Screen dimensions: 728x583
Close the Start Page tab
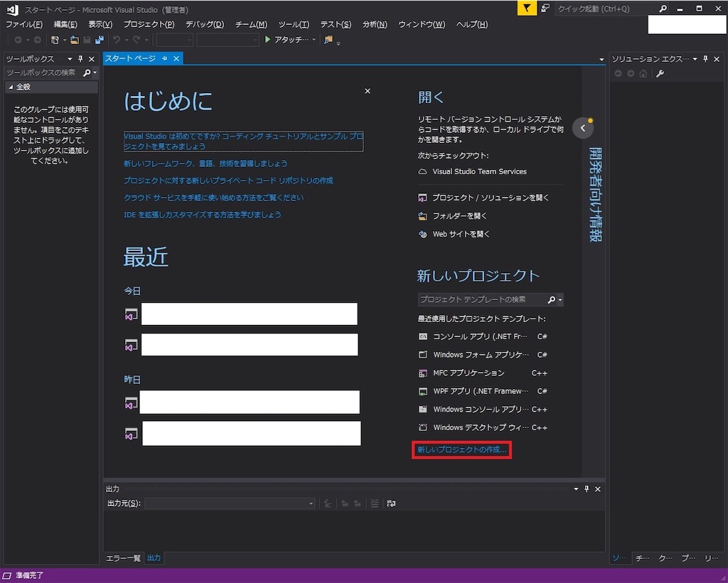click(176, 58)
